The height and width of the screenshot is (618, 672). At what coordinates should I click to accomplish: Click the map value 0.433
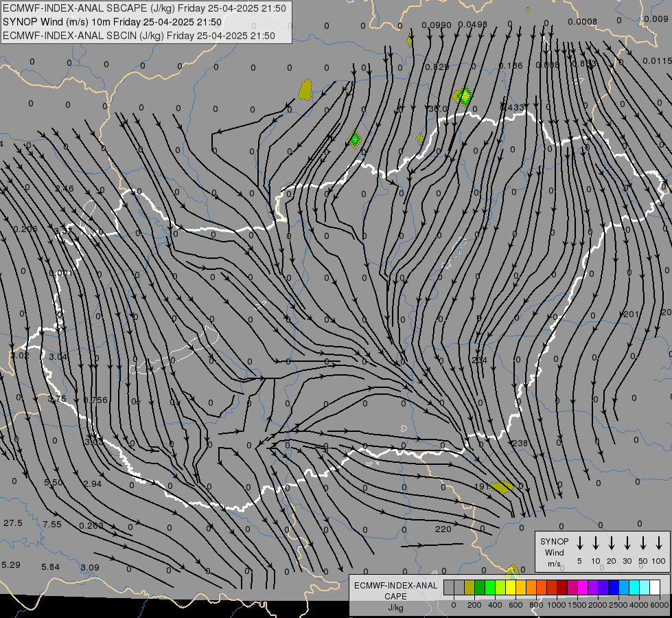513,107
